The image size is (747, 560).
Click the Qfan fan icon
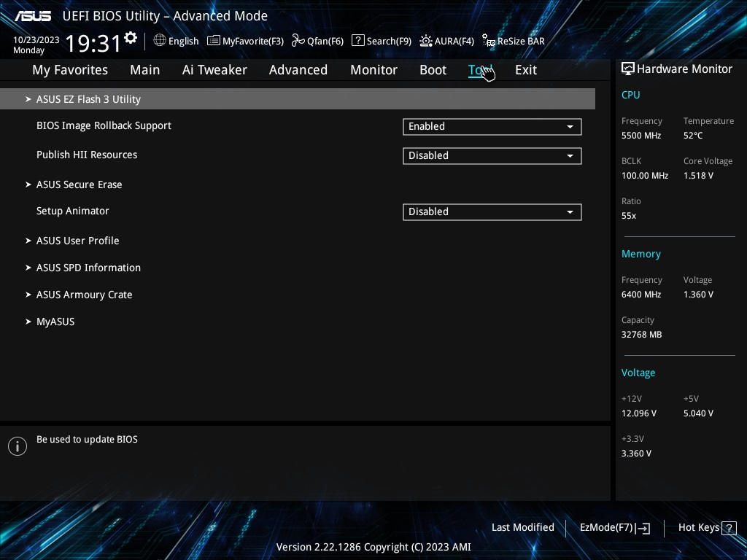pos(298,41)
